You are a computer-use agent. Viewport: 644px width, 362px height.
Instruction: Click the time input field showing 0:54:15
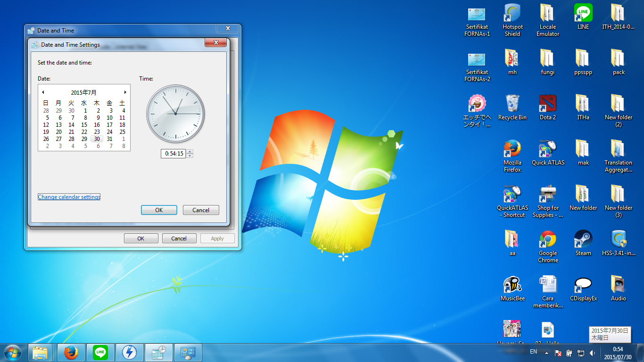coord(173,154)
